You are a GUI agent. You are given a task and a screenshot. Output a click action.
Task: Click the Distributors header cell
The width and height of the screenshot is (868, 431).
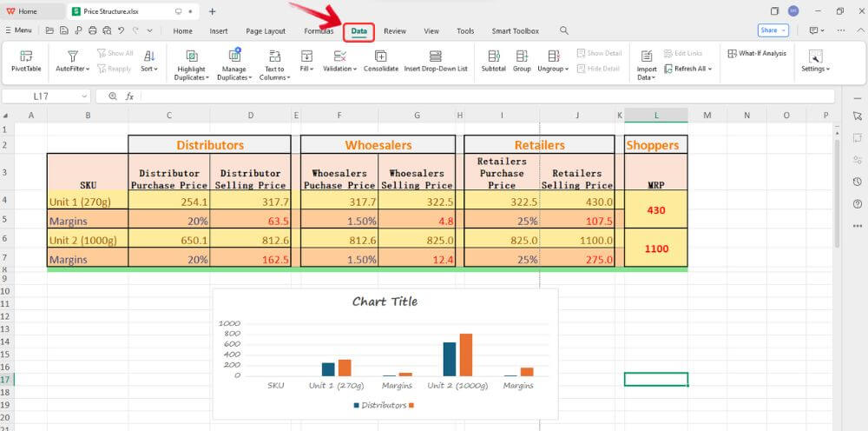click(x=210, y=145)
